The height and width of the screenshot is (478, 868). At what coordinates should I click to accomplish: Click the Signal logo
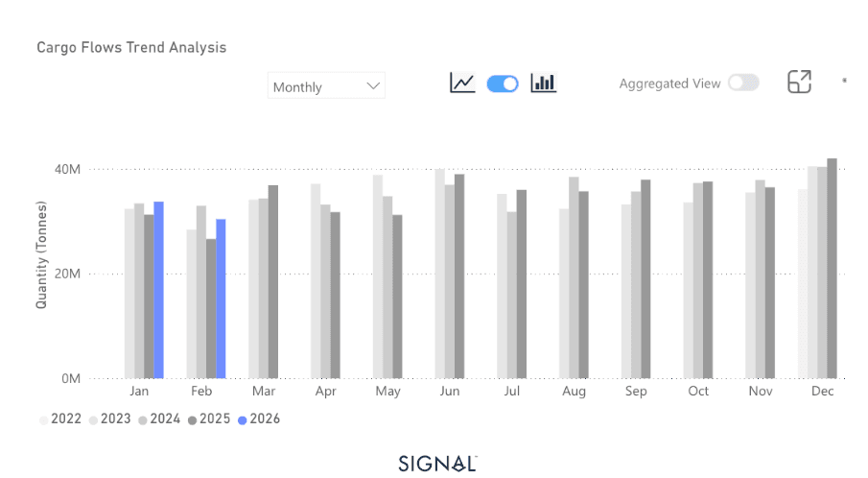click(x=437, y=464)
